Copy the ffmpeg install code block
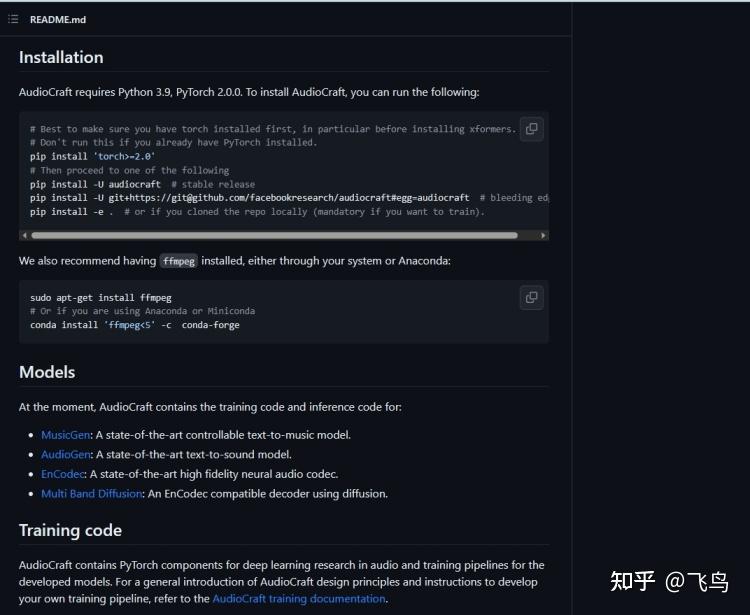Image resolution: width=750 pixels, height=615 pixels. (531, 297)
